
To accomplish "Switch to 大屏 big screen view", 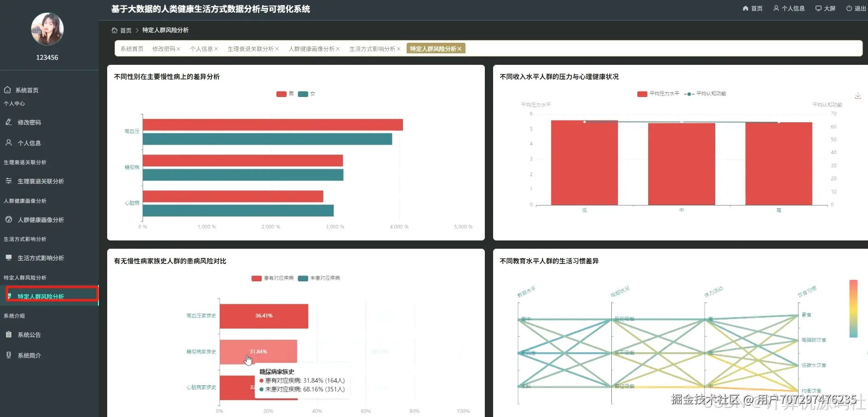I will point(825,8).
